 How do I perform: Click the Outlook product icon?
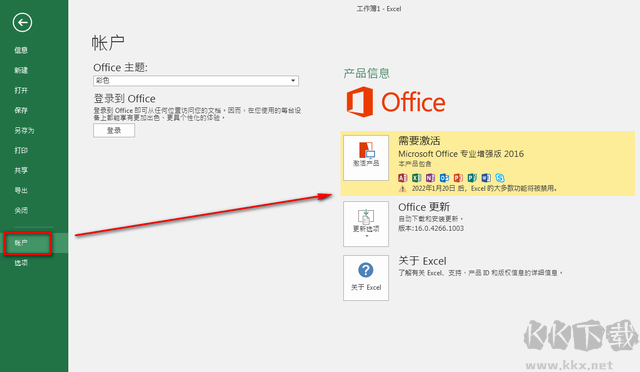444,178
